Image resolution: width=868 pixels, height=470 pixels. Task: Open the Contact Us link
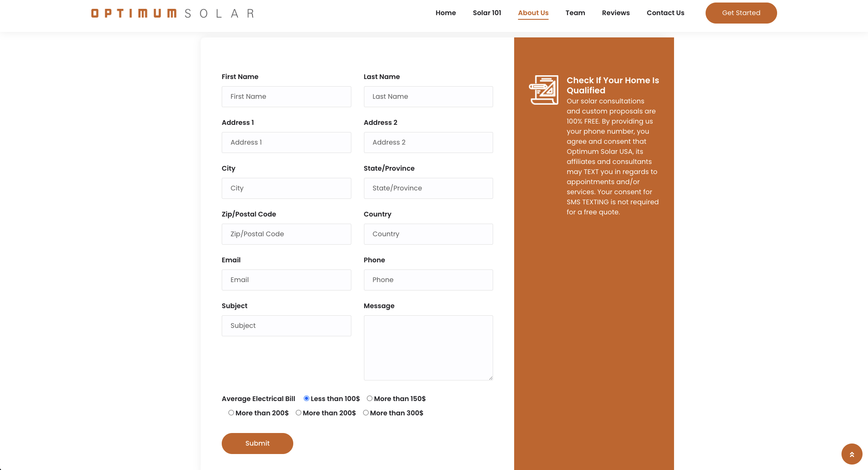[665, 13]
